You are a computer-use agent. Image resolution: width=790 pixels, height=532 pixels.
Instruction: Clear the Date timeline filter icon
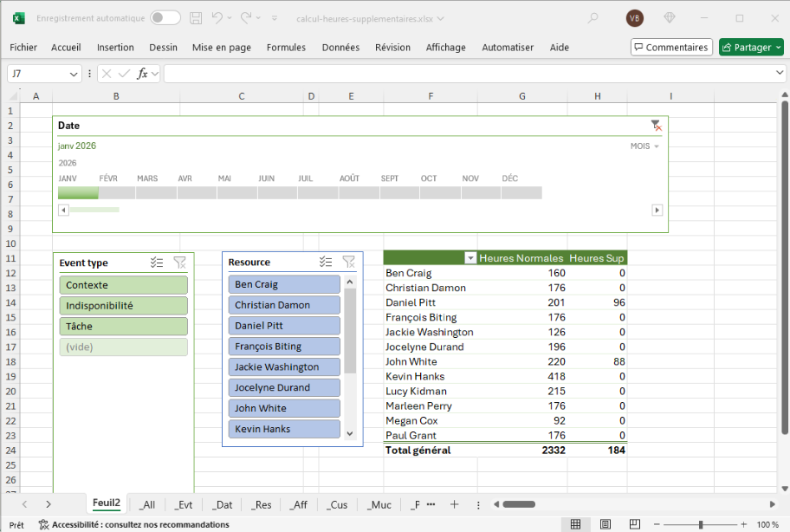[x=656, y=126]
